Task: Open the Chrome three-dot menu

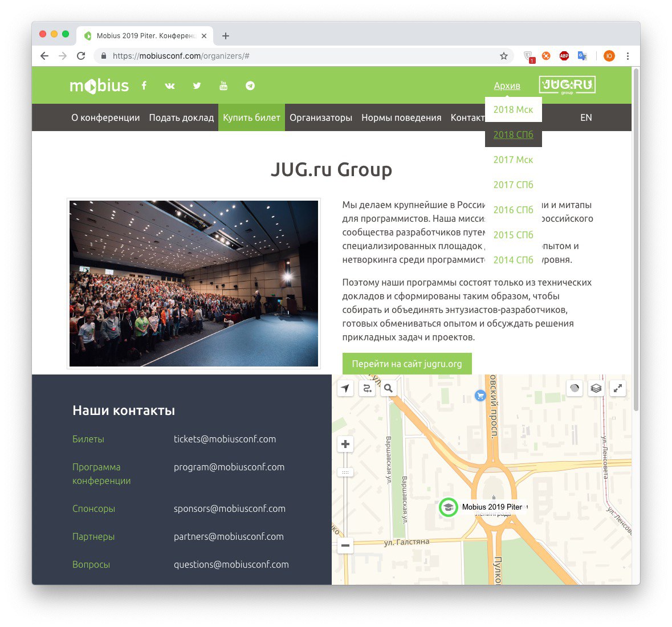Action: [x=628, y=56]
